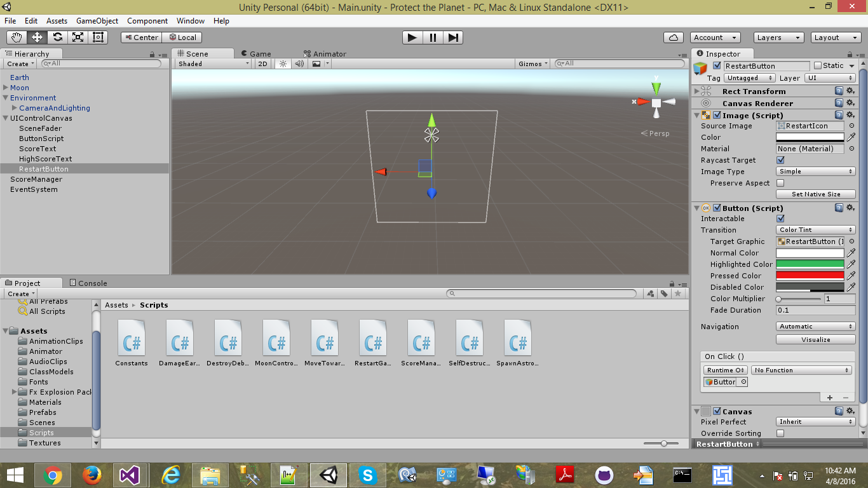Select the Scale tool in toolbar
Screen dimensions: 868x488
pos(78,37)
